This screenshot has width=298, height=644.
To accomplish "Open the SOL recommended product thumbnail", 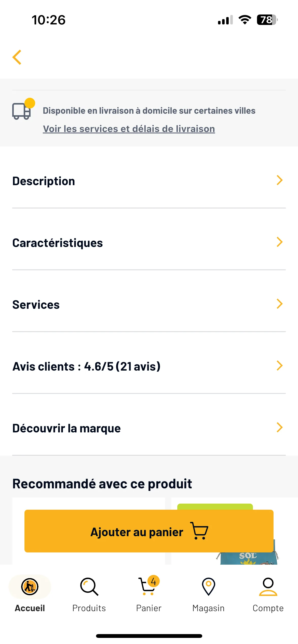I will pyautogui.click(x=248, y=558).
